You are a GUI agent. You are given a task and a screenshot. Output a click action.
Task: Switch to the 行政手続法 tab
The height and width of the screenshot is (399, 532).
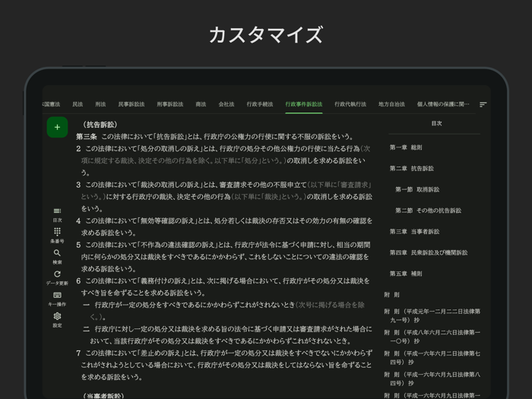pos(260,104)
